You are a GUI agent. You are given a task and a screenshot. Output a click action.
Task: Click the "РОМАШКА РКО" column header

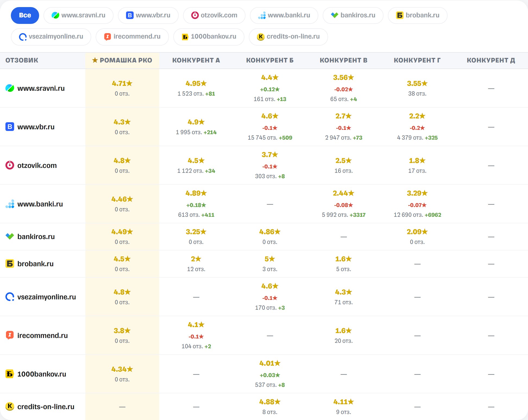coord(122,60)
